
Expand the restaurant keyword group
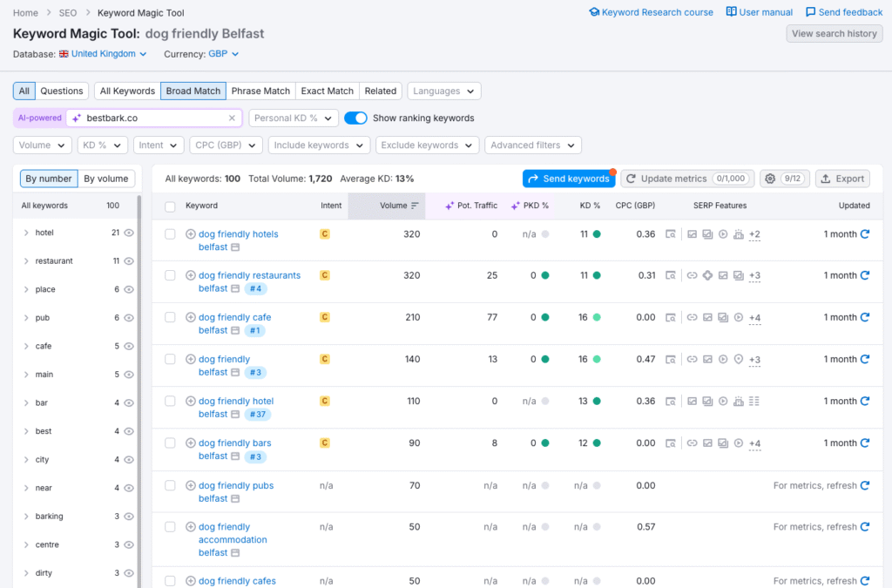(x=26, y=261)
